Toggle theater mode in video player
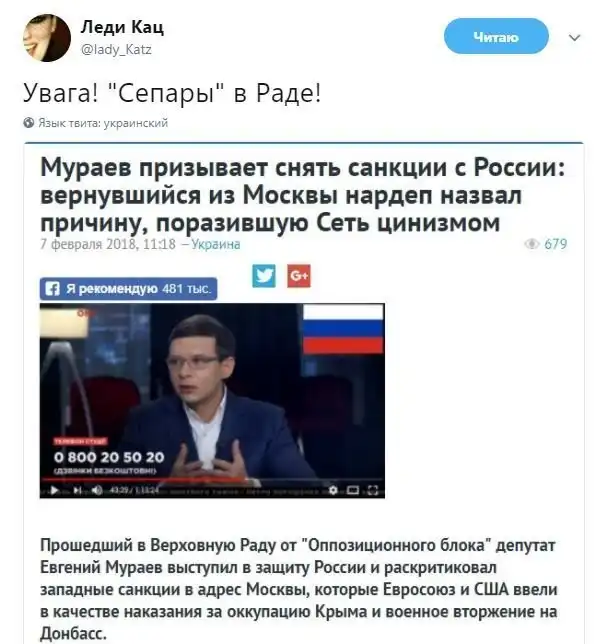 coord(353,490)
